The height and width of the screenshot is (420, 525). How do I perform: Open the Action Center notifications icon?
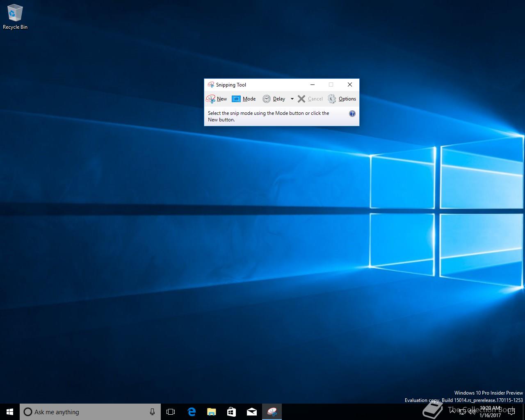point(511,412)
